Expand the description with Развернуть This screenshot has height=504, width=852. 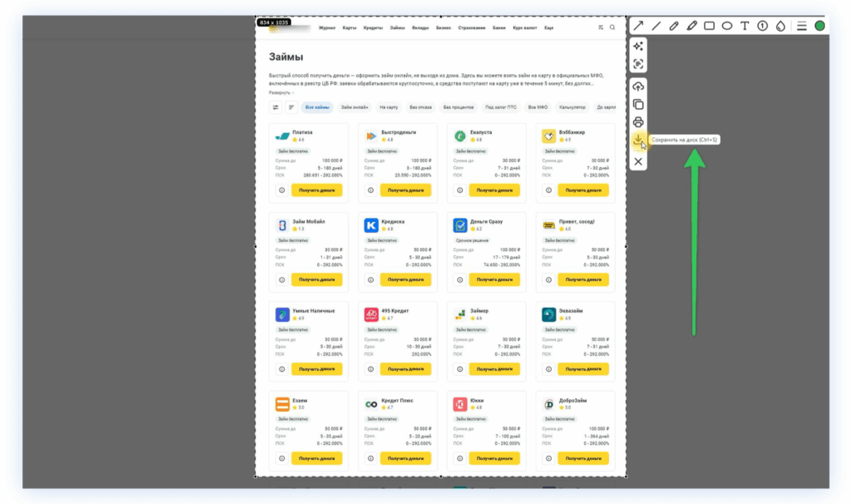pyautogui.click(x=281, y=93)
